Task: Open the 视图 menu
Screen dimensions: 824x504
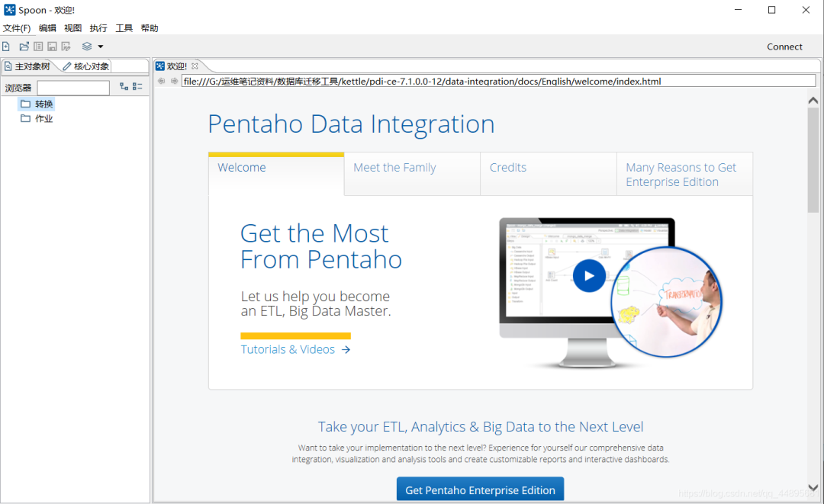Action: pyautogui.click(x=73, y=28)
